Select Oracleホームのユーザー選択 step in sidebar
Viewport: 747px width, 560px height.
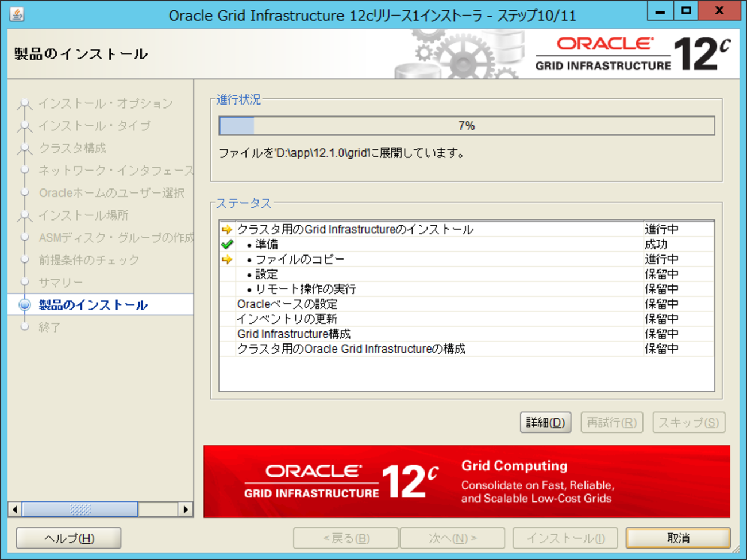click(112, 193)
